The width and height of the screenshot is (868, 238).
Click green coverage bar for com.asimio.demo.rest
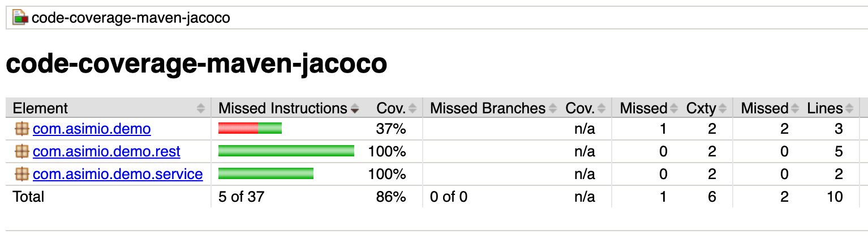click(x=286, y=151)
